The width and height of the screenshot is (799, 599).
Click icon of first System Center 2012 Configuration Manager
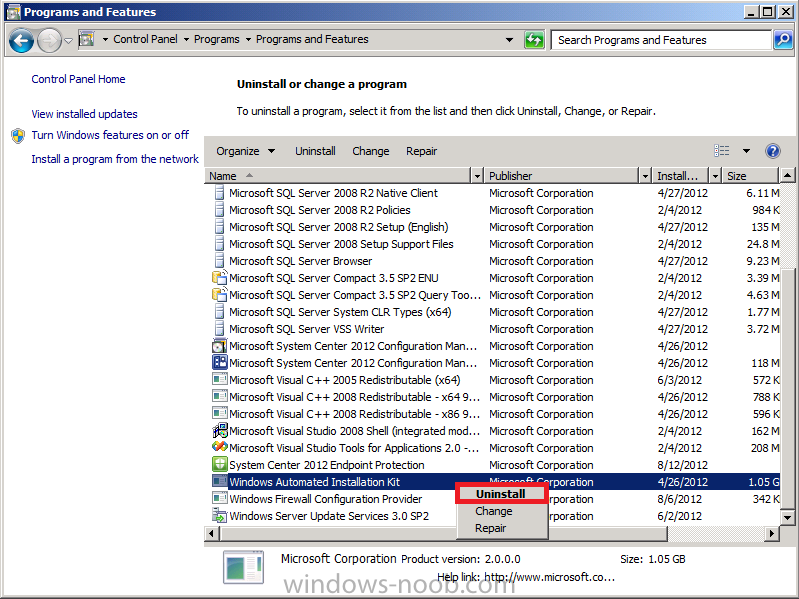219,346
